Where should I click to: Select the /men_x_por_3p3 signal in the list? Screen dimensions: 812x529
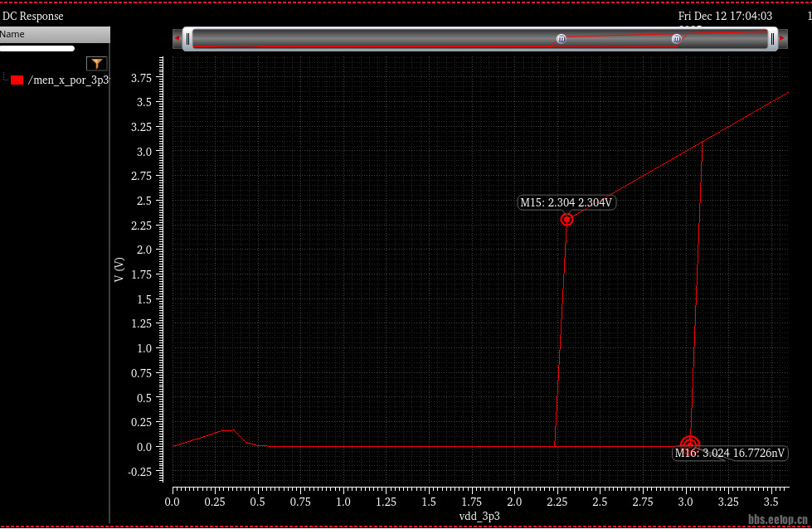pos(68,80)
